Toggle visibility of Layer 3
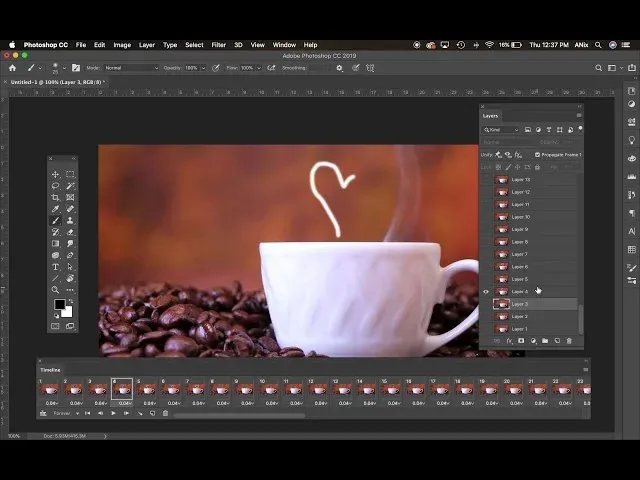The height and width of the screenshot is (480, 640). pyautogui.click(x=486, y=304)
